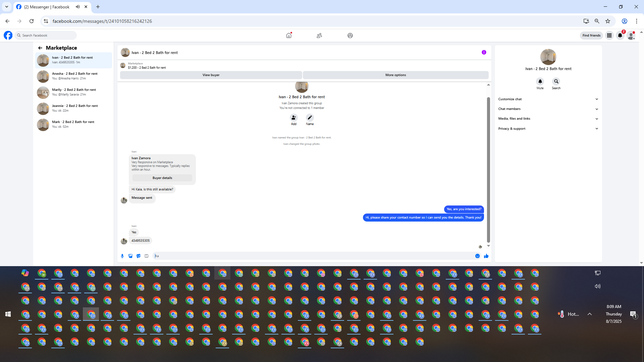The width and height of the screenshot is (644, 362).
Task: Go back using the Marketplace arrow
Action: [40, 48]
